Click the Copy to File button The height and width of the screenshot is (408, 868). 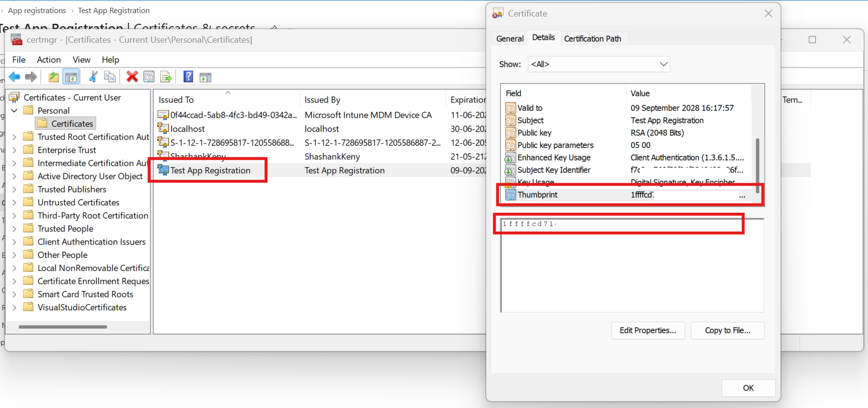coord(727,330)
